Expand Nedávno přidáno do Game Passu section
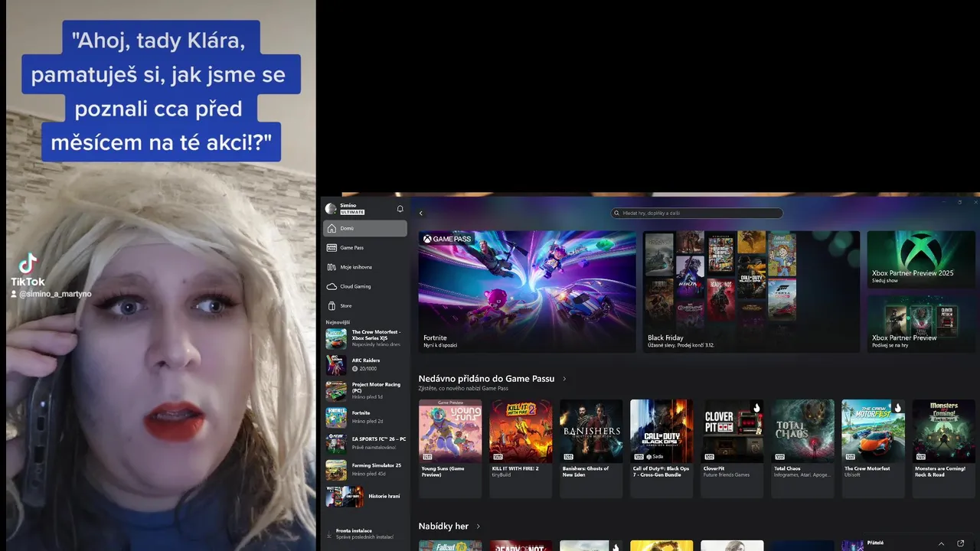Screen dimensions: 980x551 [x=564, y=379]
